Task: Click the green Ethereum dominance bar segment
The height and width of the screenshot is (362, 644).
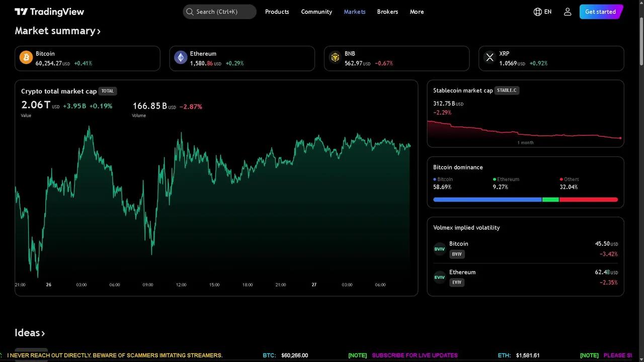Action: click(x=550, y=200)
